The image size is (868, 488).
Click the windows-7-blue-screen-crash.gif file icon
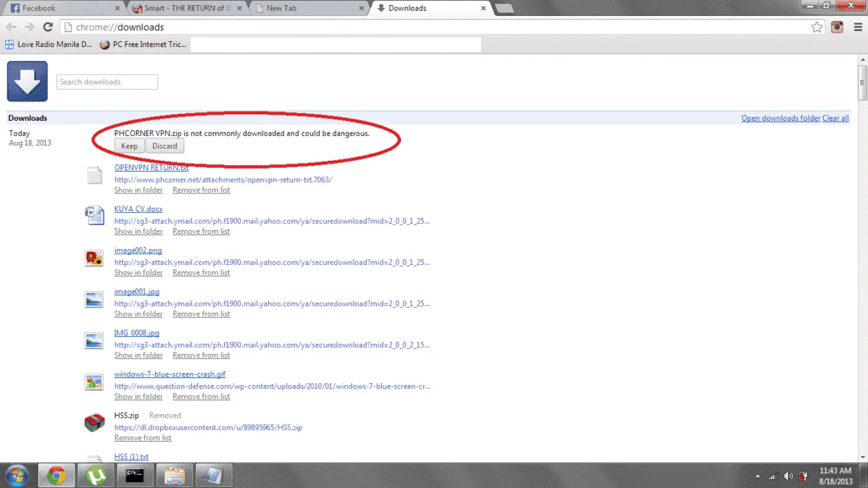(x=94, y=382)
